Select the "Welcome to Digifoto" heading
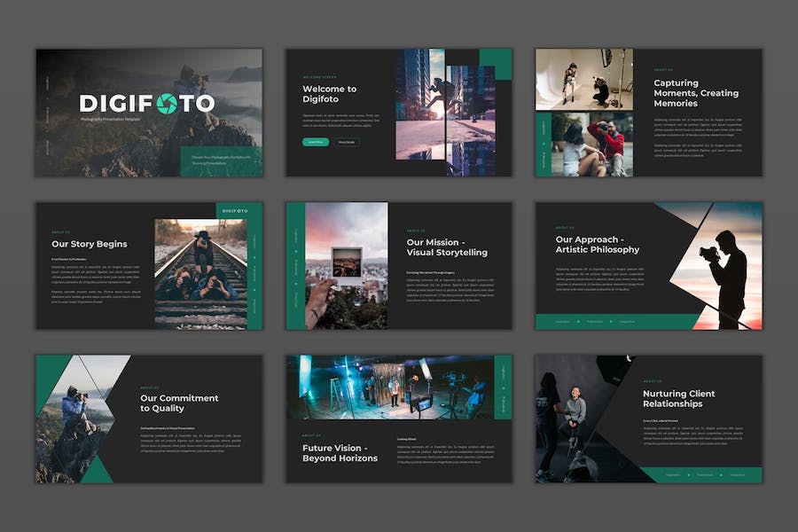The width and height of the screenshot is (798, 532). pyautogui.click(x=329, y=94)
